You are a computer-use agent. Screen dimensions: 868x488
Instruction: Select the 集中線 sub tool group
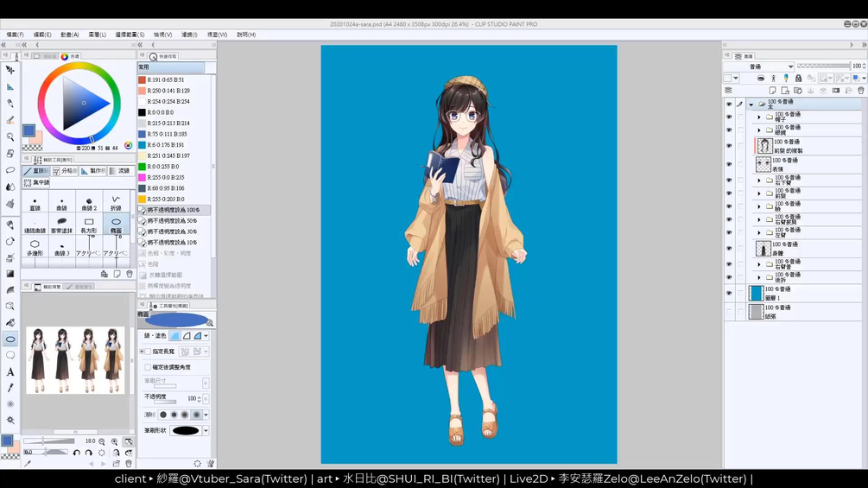36,182
